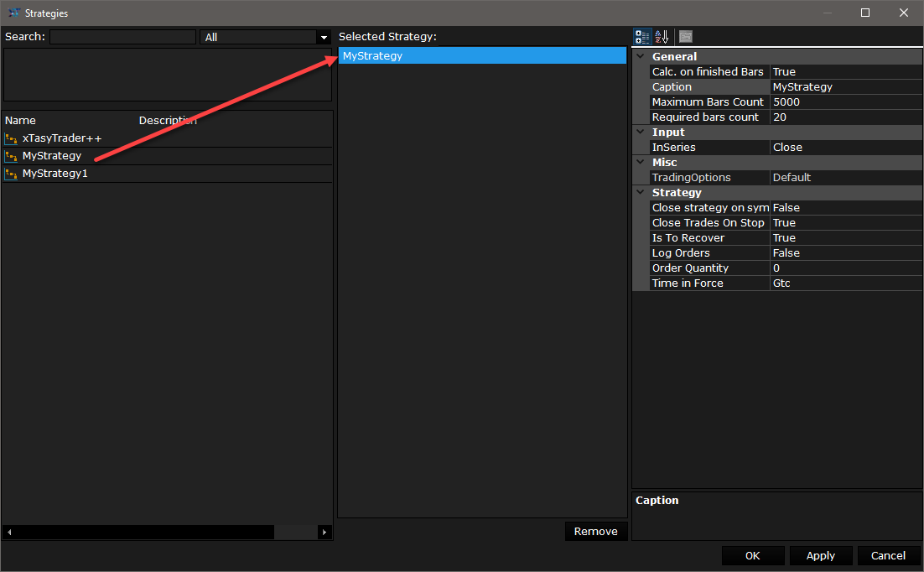Click the icon beside MyStrategy1
This screenshot has width=924, height=572.
(11, 174)
